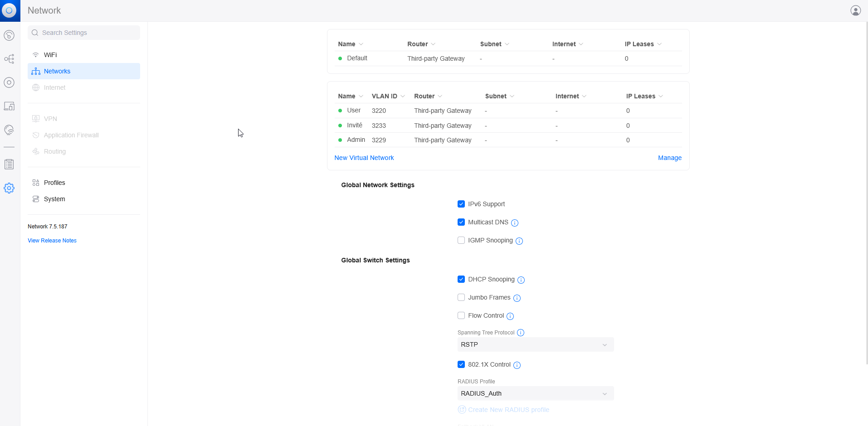Open the RADIUS Profile dropdown
Image resolution: width=868 pixels, height=426 pixels.
pos(535,393)
